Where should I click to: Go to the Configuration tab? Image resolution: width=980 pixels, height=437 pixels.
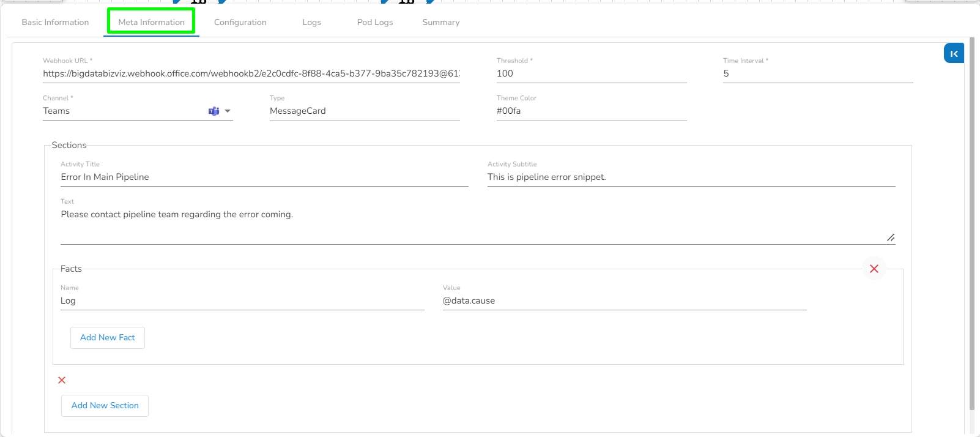pos(240,22)
